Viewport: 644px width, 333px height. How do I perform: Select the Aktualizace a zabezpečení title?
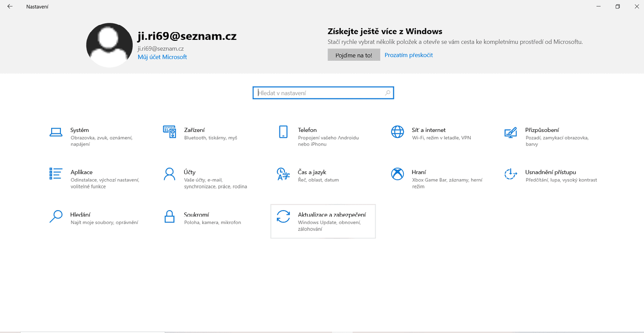(332, 214)
